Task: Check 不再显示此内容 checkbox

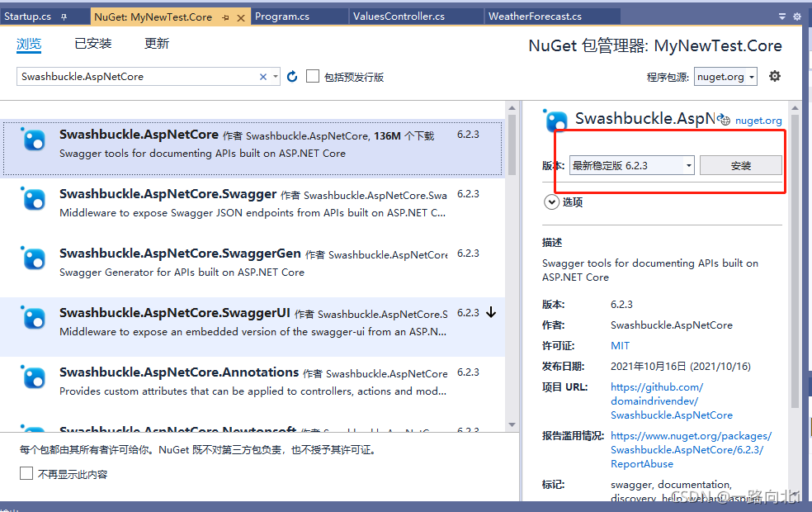Action: click(24, 473)
